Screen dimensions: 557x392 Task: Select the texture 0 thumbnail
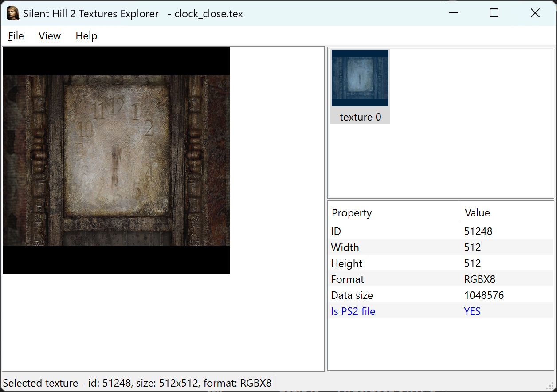tap(360, 86)
